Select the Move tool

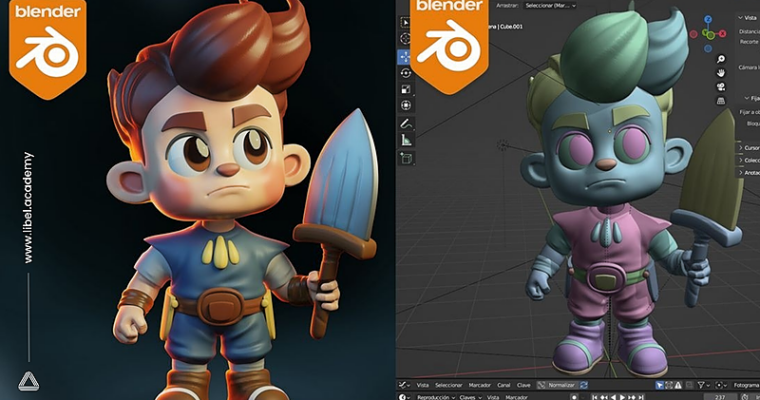405,57
